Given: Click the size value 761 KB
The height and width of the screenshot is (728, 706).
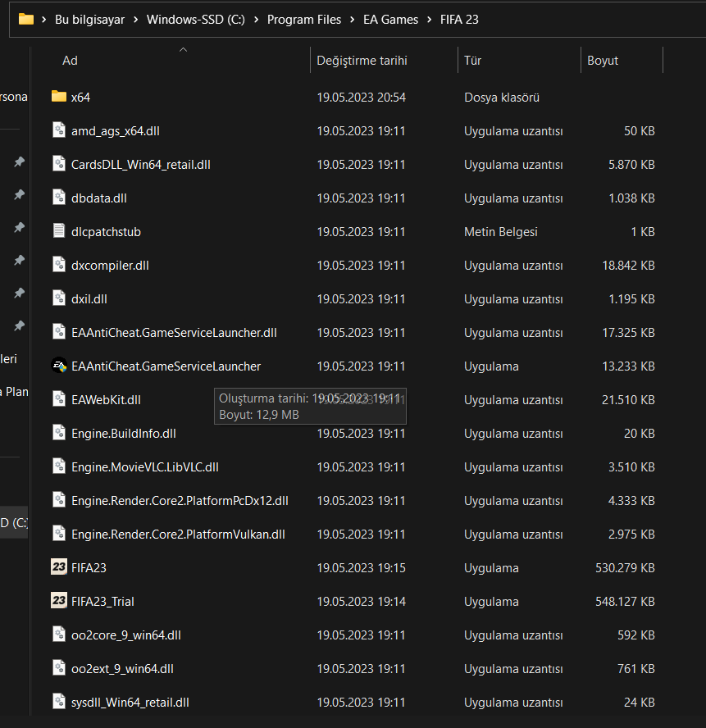Looking at the screenshot, I should coord(635,669).
